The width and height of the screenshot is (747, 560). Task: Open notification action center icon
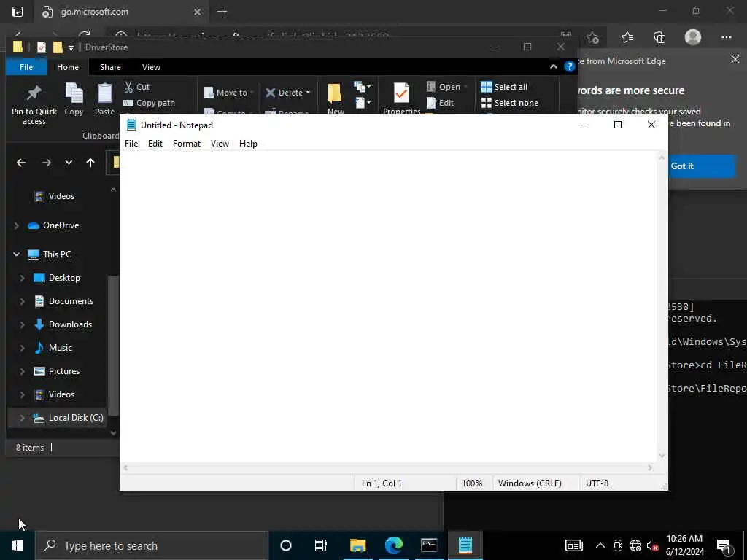click(724, 547)
